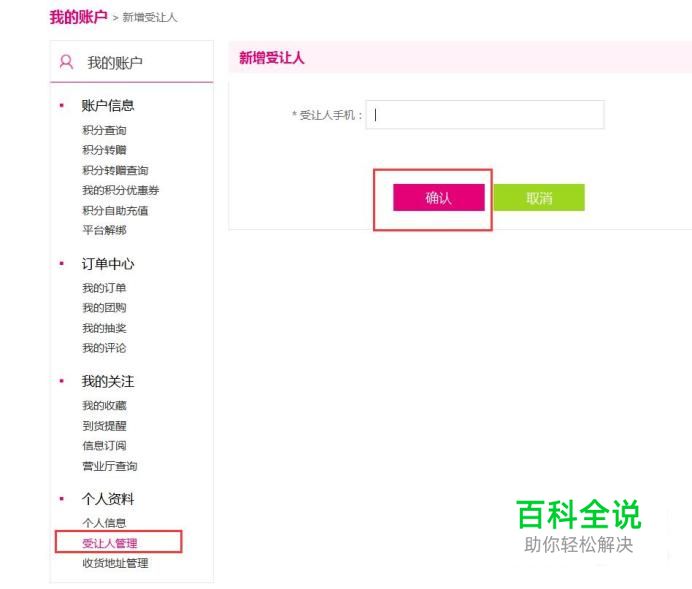Screen dimensions: 692x589
Task: Open 我的收藏 under 我的关注
Action: click(104, 405)
